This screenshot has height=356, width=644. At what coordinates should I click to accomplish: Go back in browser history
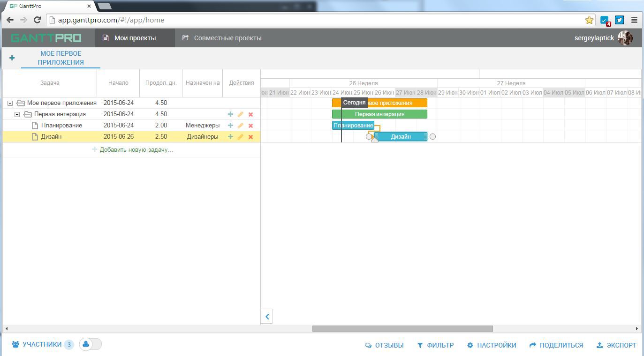coord(10,20)
